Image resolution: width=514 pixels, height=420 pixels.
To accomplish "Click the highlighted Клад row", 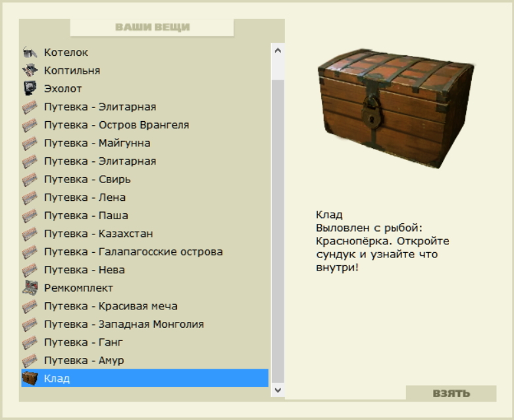I will pyautogui.click(x=145, y=378).
